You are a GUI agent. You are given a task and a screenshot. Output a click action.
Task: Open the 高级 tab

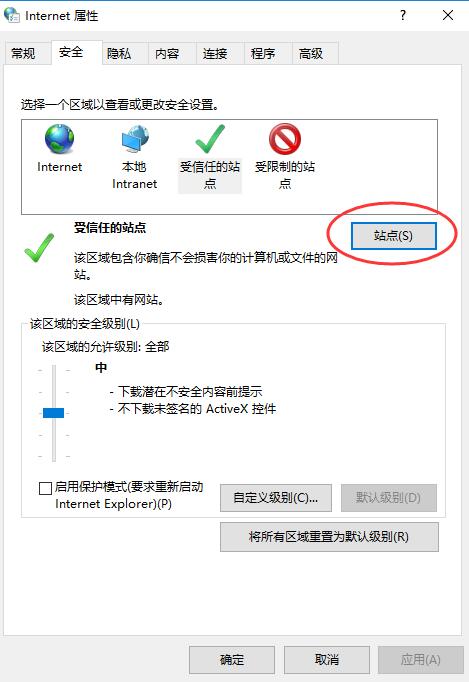point(311,53)
